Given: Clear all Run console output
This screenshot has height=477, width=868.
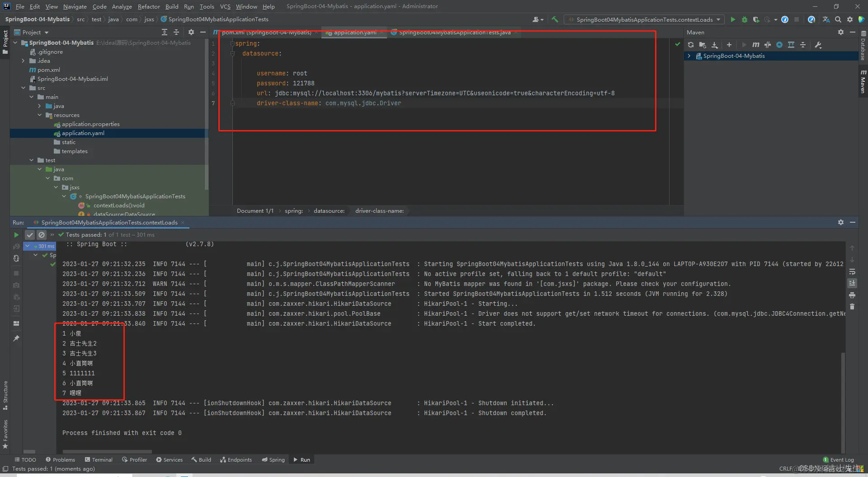Looking at the screenshot, I should pos(852,307).
